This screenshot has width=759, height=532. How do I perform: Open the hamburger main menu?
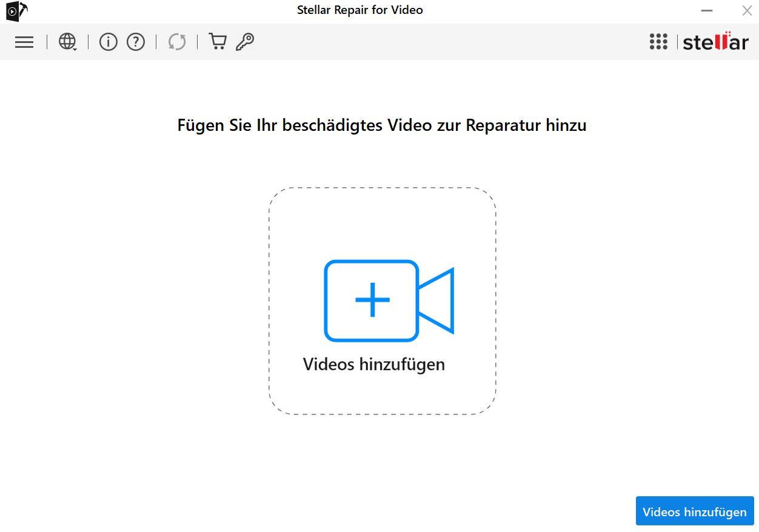coord(24,42)
